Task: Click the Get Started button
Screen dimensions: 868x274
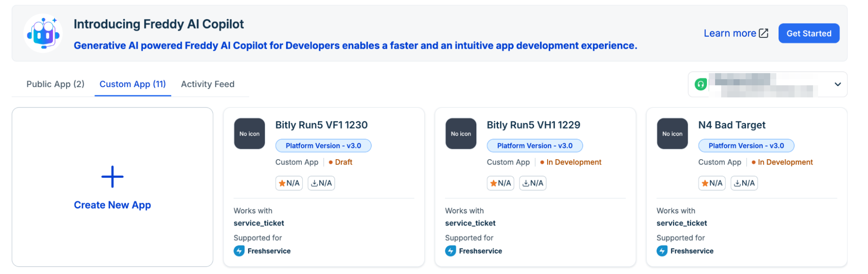Action: pyautogui.click(x=809, y=33)
